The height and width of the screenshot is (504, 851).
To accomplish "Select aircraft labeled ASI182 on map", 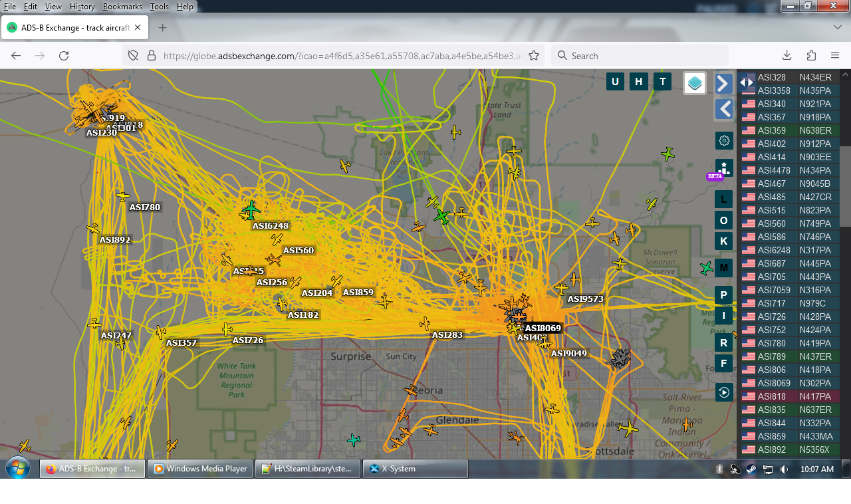I will point(282,304).
